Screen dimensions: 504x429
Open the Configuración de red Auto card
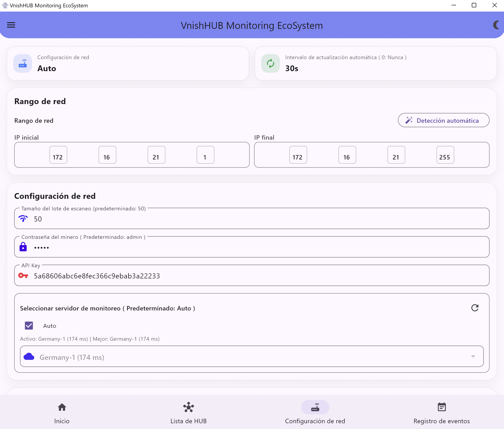[128, 63]
